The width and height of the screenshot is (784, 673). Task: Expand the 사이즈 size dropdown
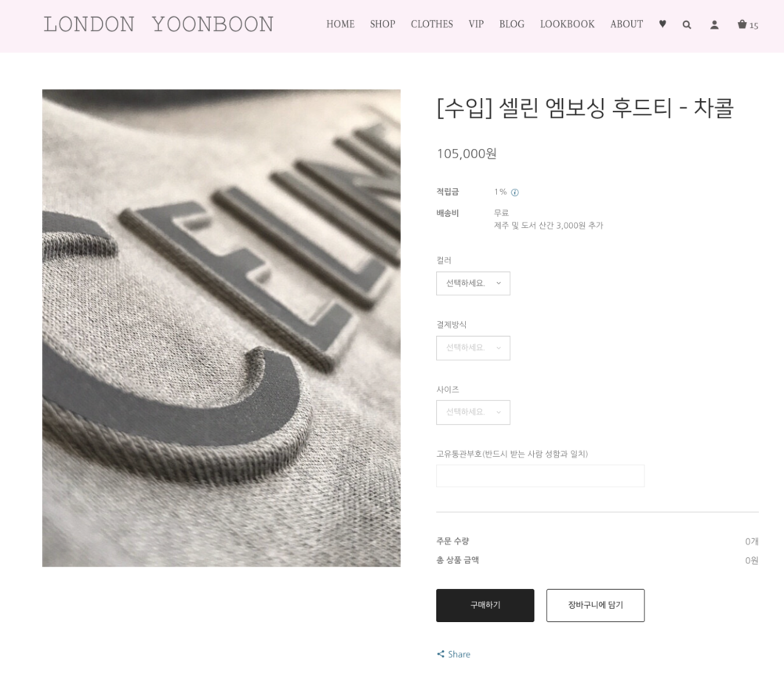pos(473,412)
